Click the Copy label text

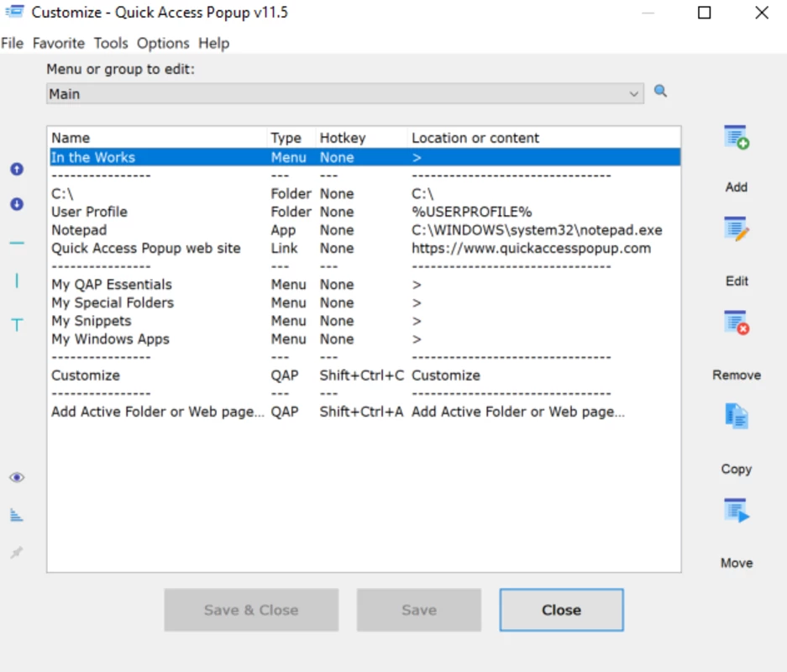click(x=737, y=469)
